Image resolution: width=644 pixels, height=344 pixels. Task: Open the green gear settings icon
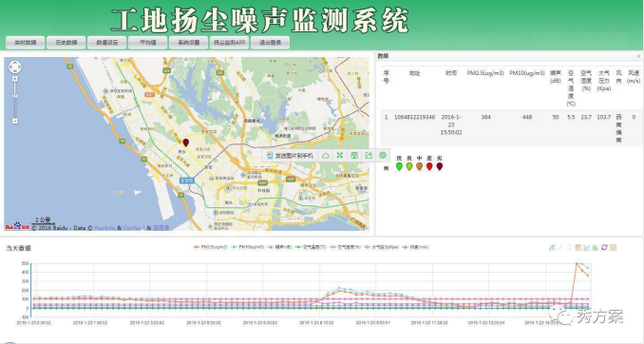(383, 155)
